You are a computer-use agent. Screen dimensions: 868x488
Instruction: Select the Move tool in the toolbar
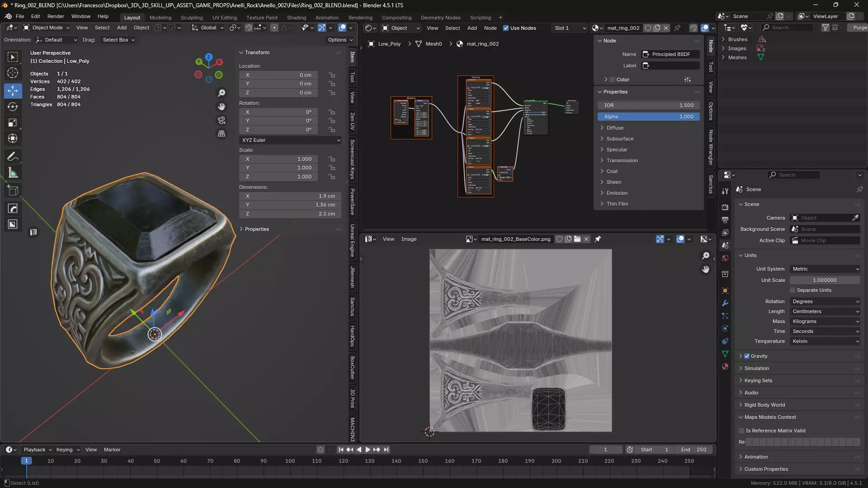13,91
